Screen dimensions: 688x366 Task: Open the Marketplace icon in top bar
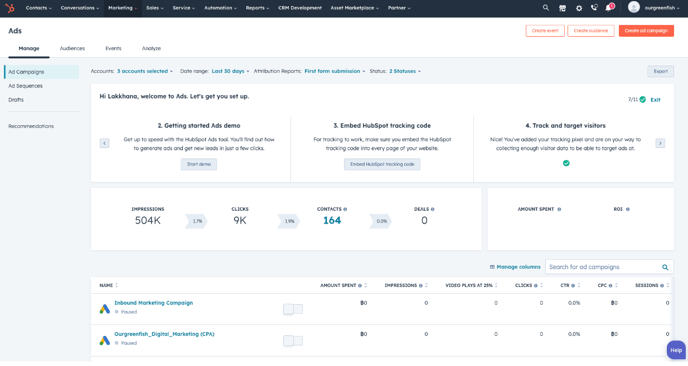tap(562, 8)
